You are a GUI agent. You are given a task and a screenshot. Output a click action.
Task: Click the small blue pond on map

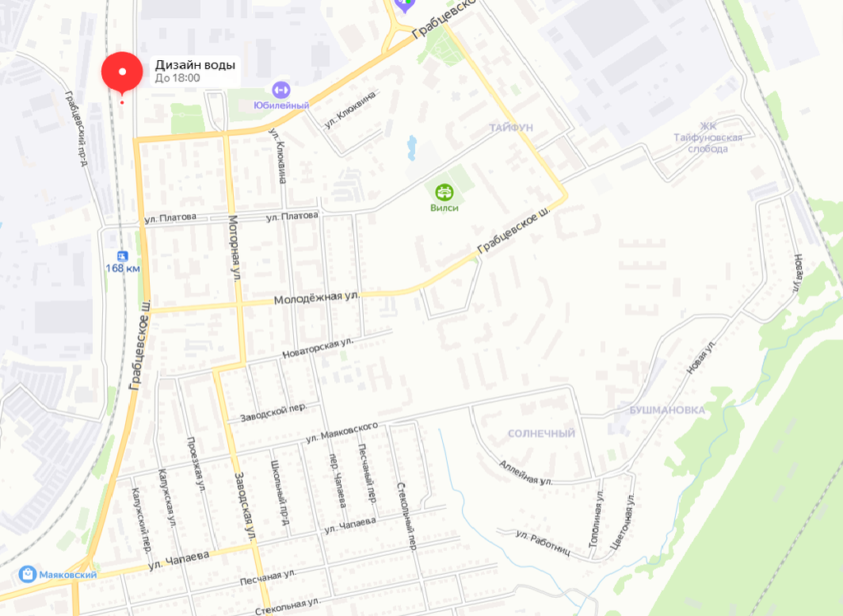coord(412,148)
